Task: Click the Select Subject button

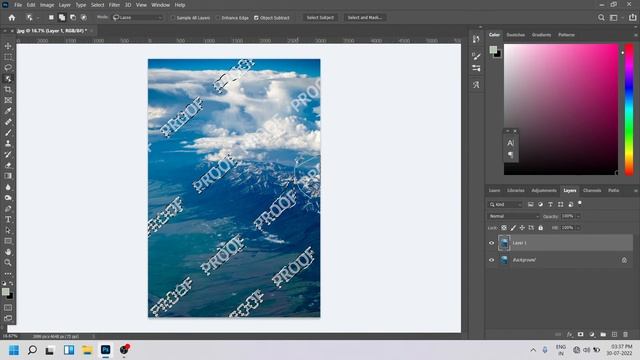Action: (320, 18)
